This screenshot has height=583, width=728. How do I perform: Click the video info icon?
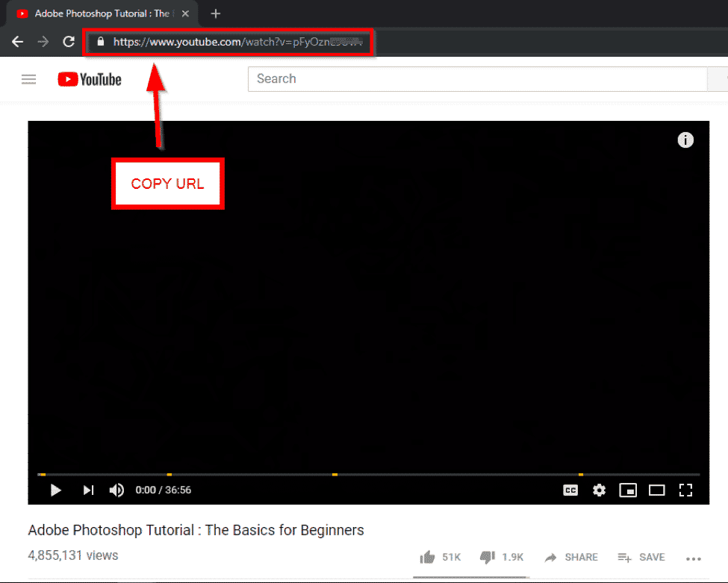tap(685, 140)
